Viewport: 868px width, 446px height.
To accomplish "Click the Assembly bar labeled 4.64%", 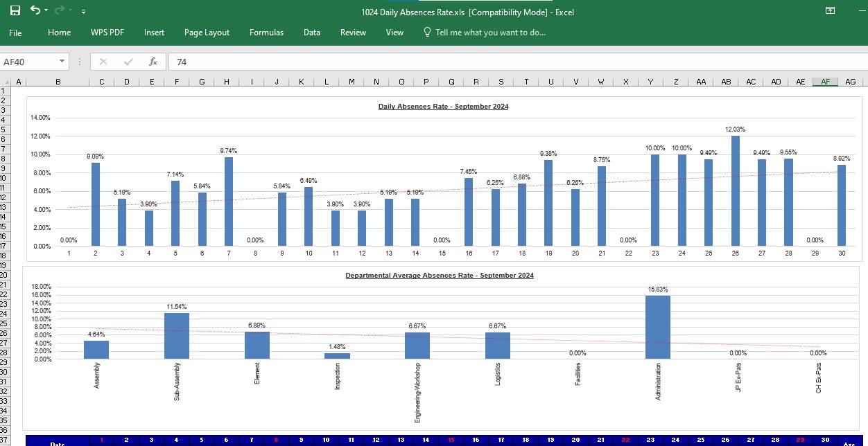I will [x=96, y=350].
